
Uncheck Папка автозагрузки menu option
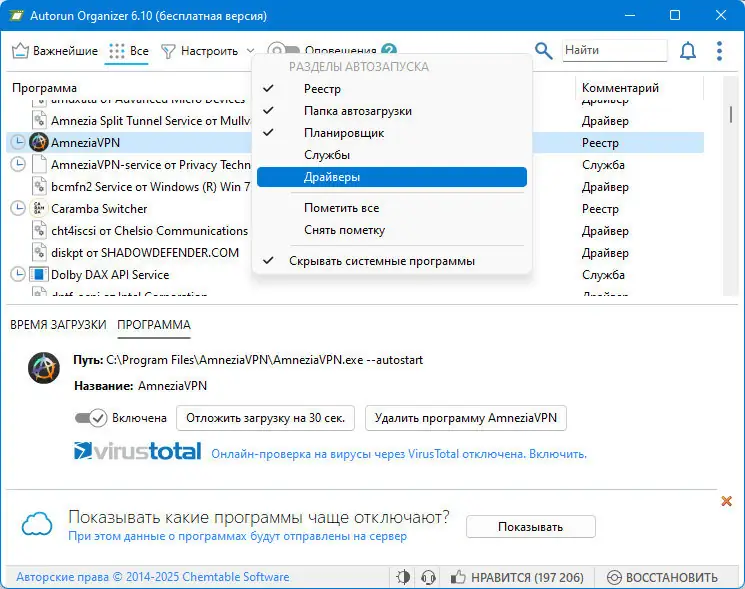392,111
